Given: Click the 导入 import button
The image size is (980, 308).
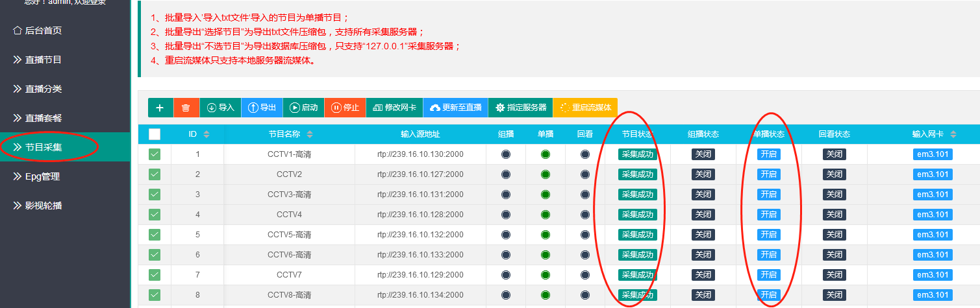Looking at the screenshot, I should (220, 108).
